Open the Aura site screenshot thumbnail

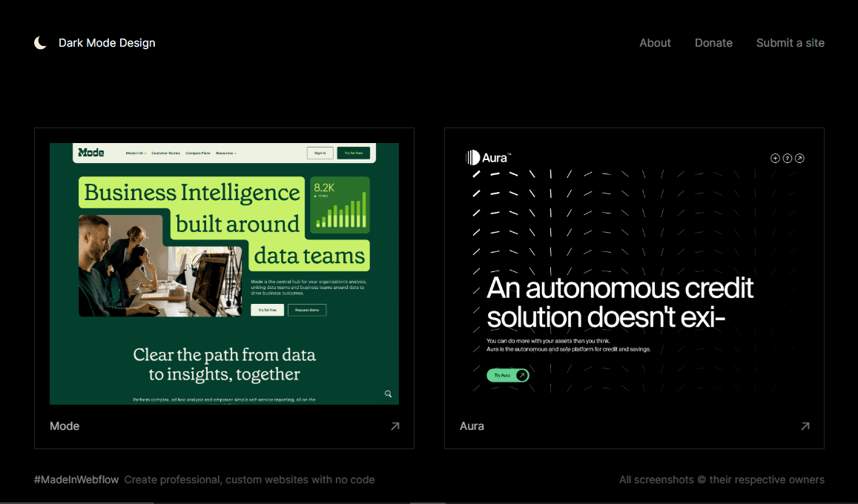(x=634, y=274)
